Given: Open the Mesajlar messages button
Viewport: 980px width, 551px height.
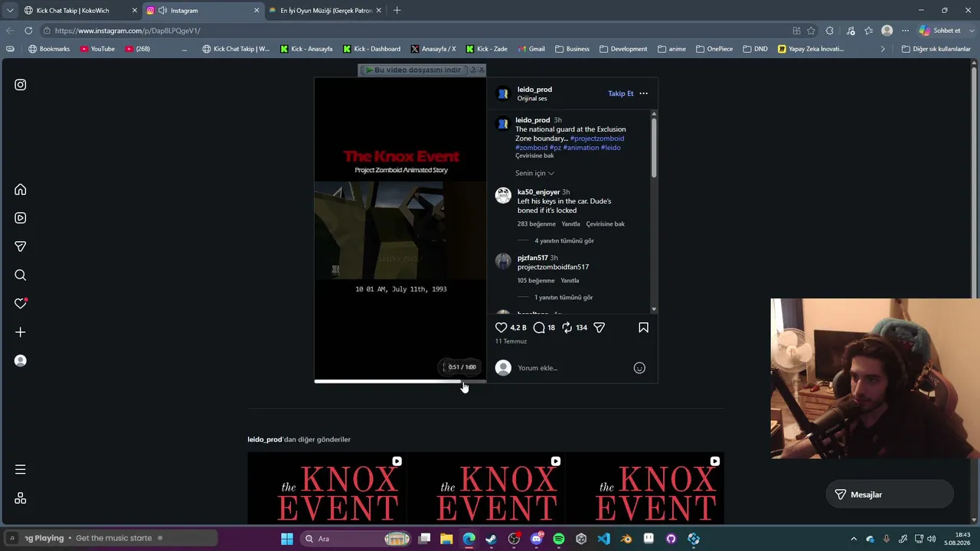Looking at the screenshot, I should (889, 494).
